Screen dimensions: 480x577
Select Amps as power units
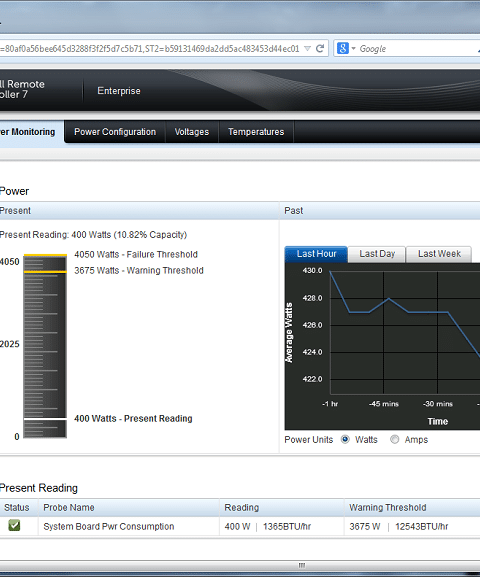(394, 439)
